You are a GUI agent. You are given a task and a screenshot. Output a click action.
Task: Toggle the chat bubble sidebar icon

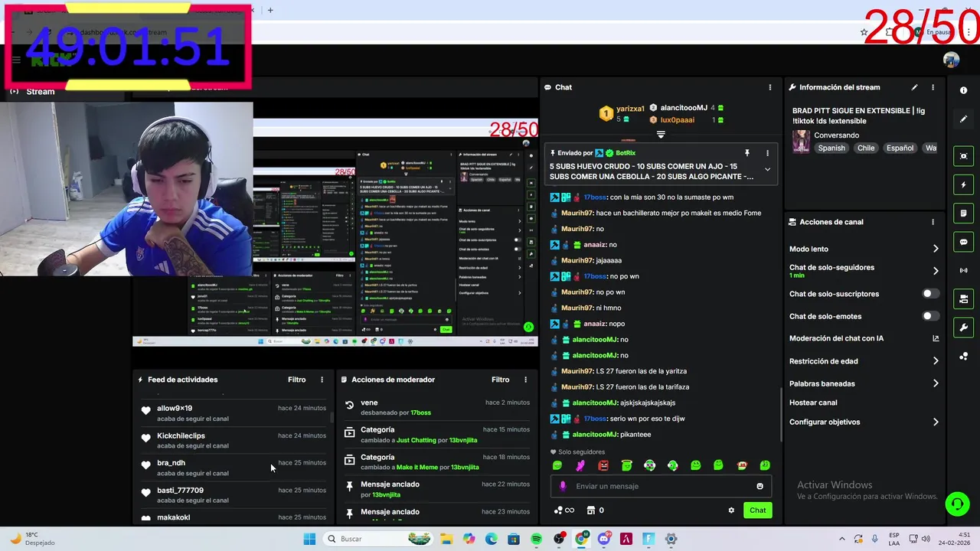coord(963,242)
